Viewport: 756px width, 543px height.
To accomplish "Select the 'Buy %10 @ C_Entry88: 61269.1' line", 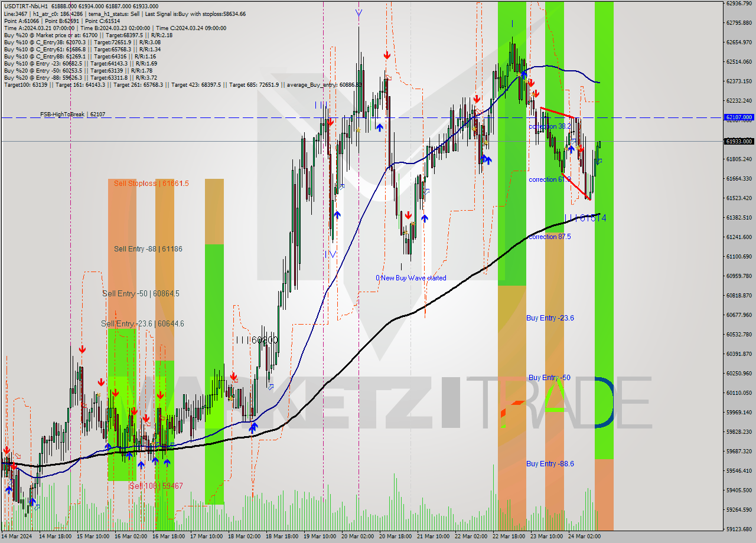I will click(x=80, y=56).
